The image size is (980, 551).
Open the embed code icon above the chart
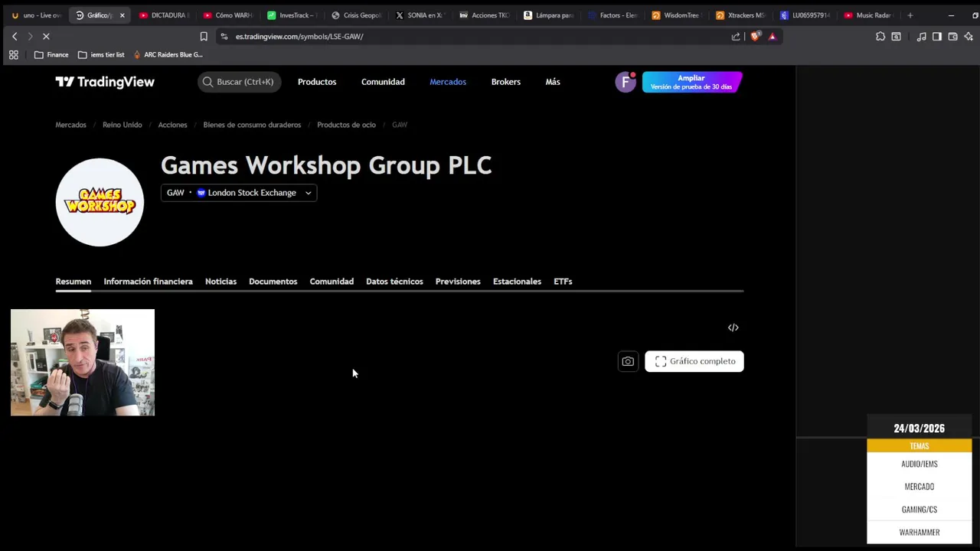click(733, 328)
